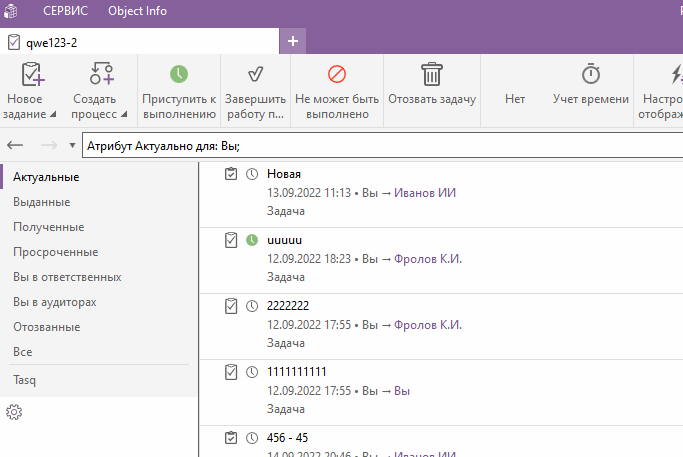Image resolution: width=683 pixels, height=457 pixels.
Task: Click the Учет времени stopwatch icon
Action: pyautogui.click(x=590, y=74)
